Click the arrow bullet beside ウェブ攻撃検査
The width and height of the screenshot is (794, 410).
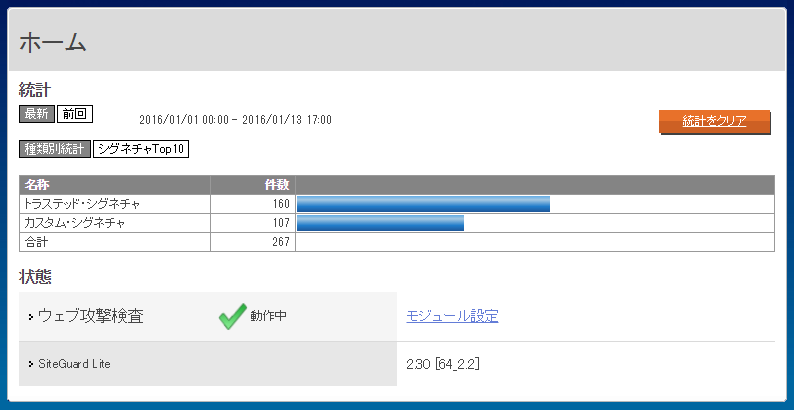(31, 317)
